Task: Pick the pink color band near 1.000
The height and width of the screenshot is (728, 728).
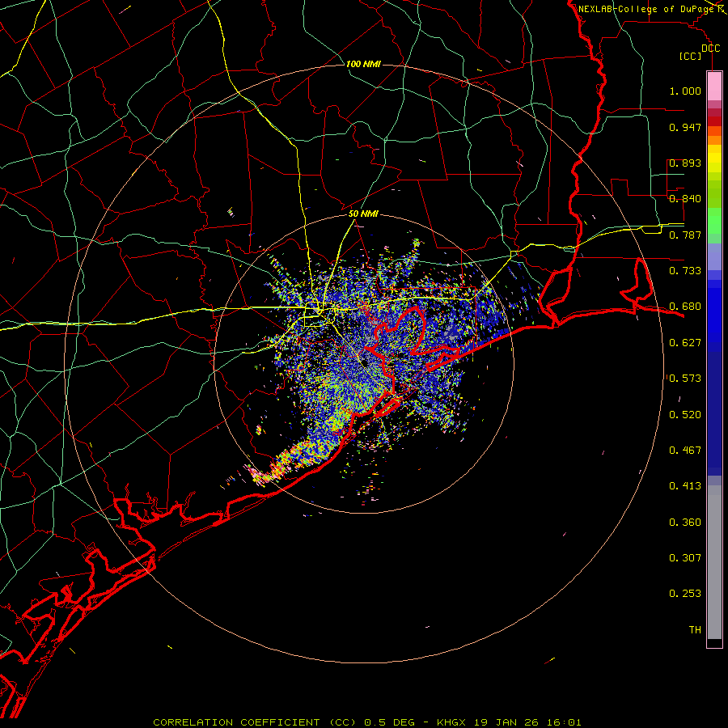Action: [x=714, y=87]
